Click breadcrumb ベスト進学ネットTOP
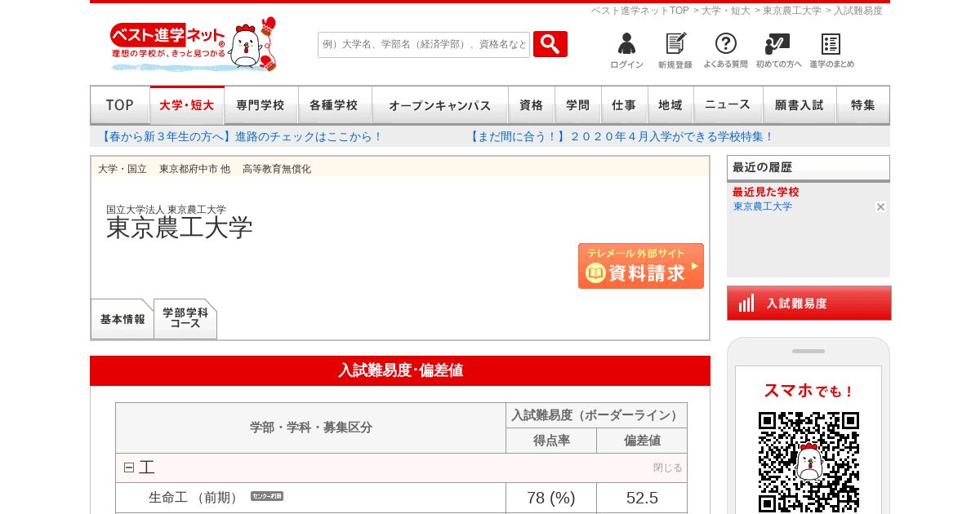Screen dimensions: 980x514 click(640, 11)
